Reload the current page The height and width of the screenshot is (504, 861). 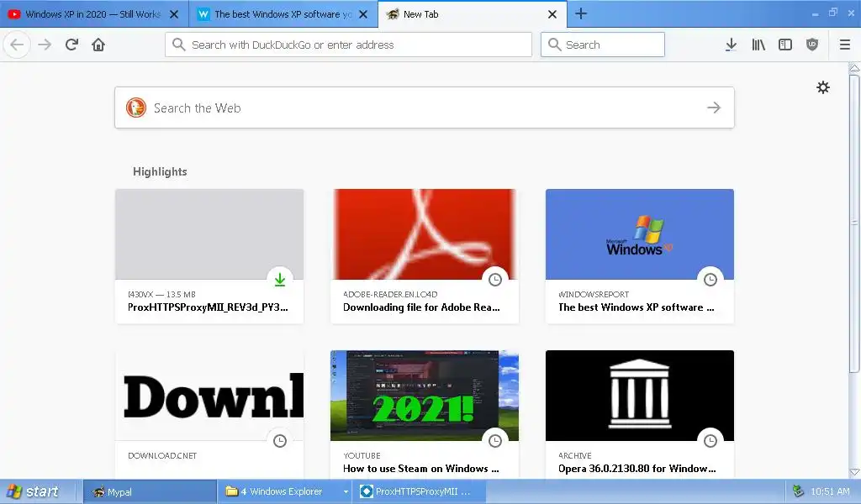click(71, 45)
